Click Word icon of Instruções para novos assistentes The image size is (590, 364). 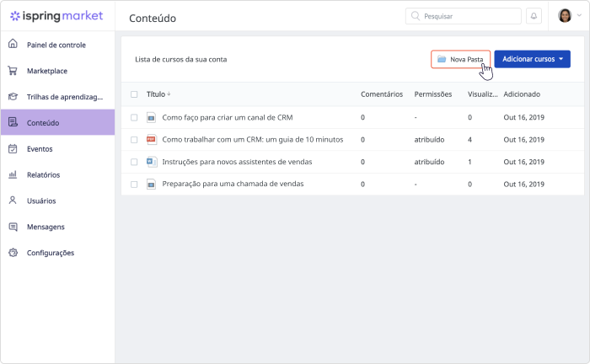click(x=151, y=162)
